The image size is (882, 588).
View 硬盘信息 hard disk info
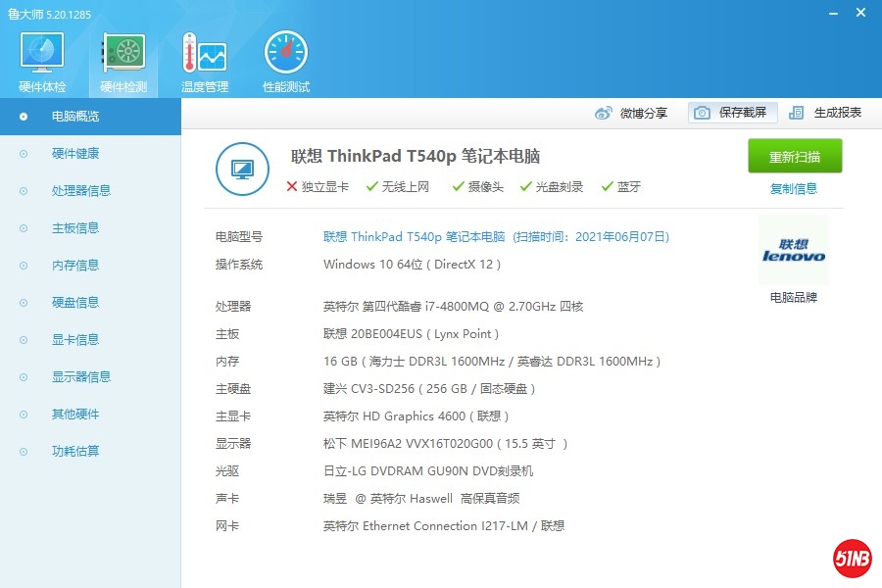pos(75,303)
